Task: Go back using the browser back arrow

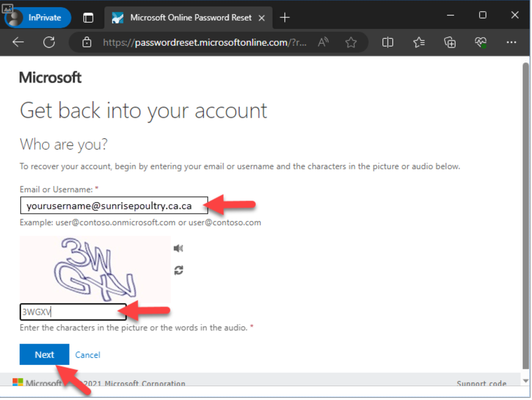Action: click(x=18, y=43)
